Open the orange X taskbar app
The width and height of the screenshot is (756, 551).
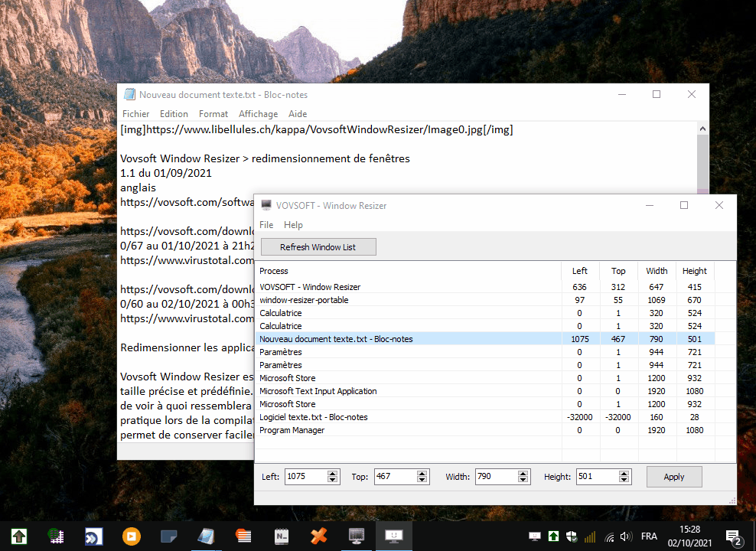[x=318, y=536]
